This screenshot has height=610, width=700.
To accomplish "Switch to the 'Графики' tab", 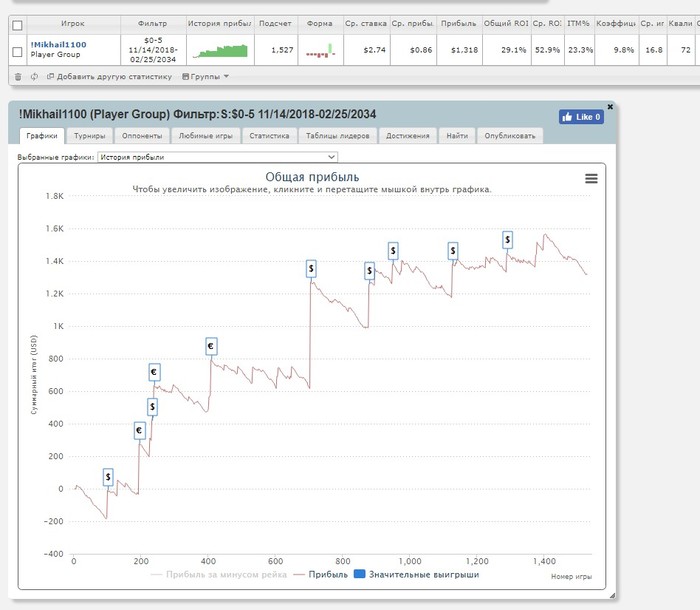I will pyautogui.click(x=42, y=136).
